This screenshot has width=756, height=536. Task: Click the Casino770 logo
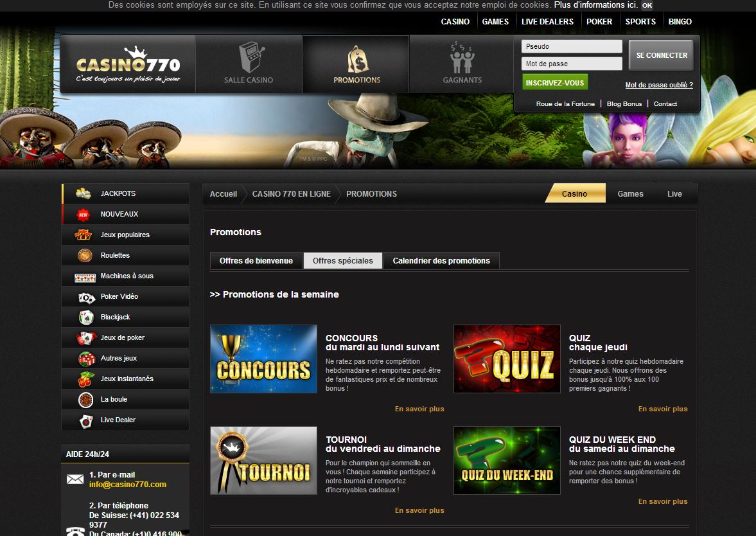(128, 65)
